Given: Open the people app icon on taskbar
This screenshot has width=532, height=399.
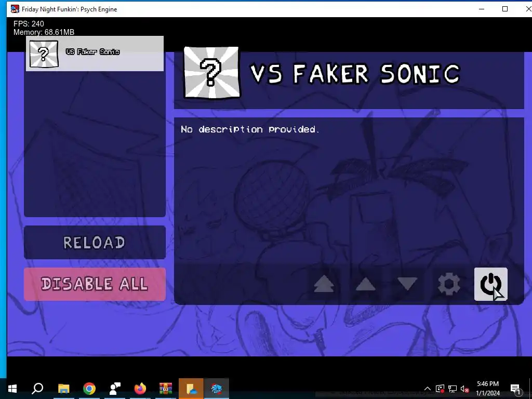Looking at the screenshot, I should pos(115,389).
